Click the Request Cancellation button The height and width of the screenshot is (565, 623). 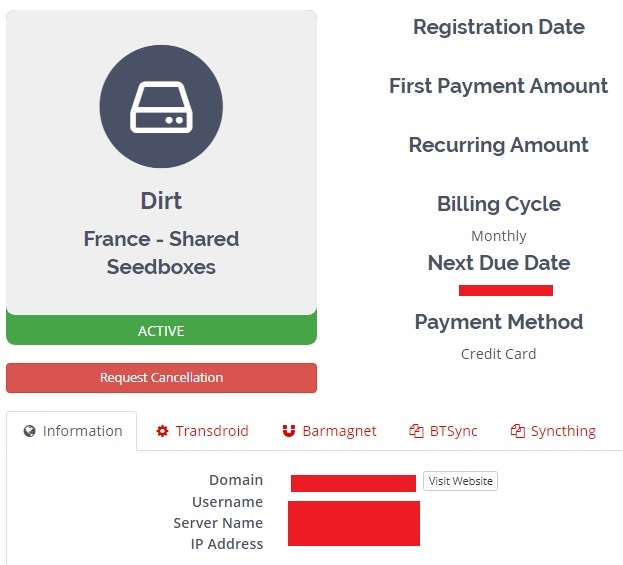coord(161,378)
